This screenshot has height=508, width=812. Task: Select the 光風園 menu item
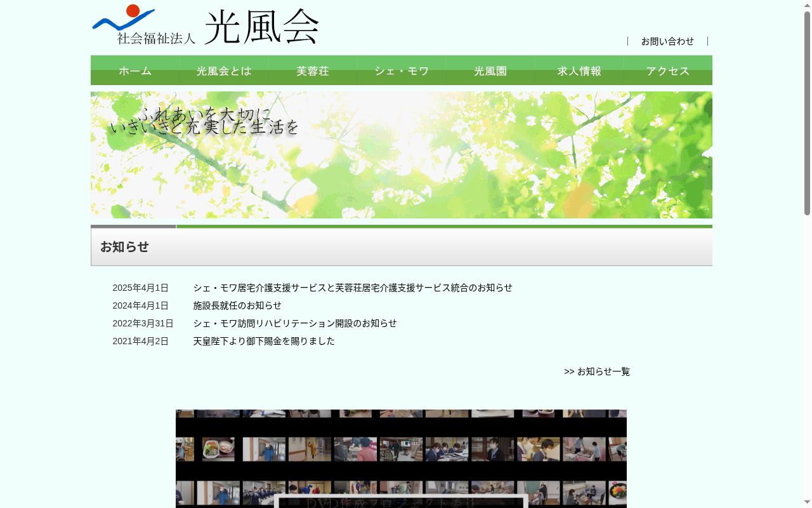point(490,70)
